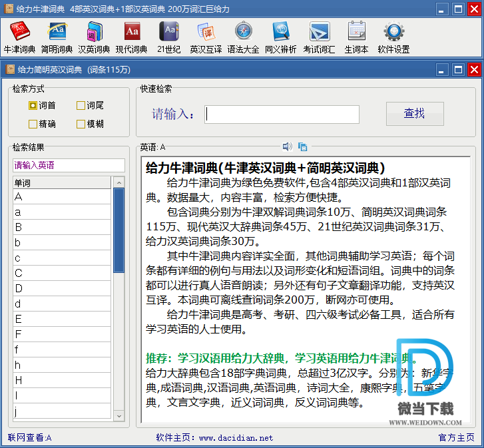Select uppercase 'H' in the word list

point(62,380)
